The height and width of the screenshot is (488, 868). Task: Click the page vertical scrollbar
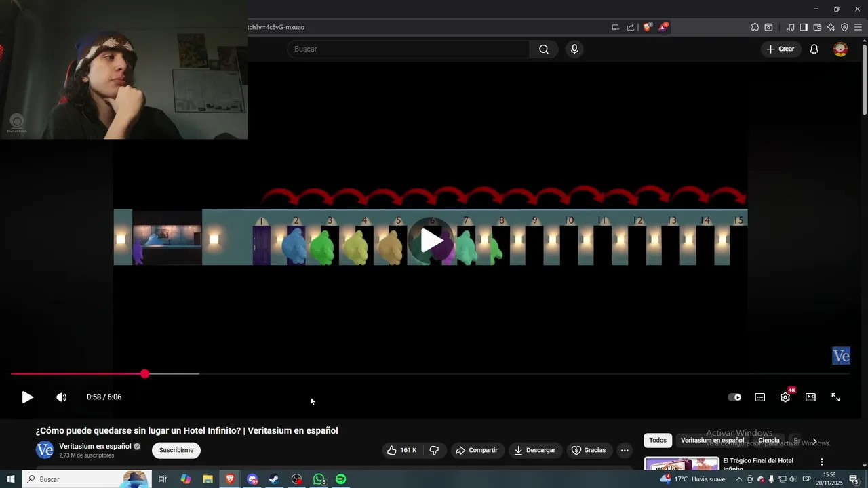864,79
